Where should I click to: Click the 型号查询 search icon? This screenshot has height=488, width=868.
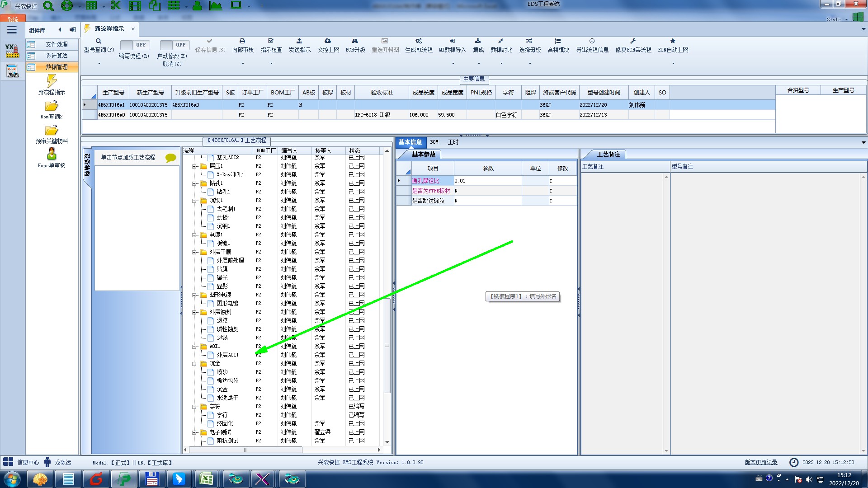click(99, 41)
